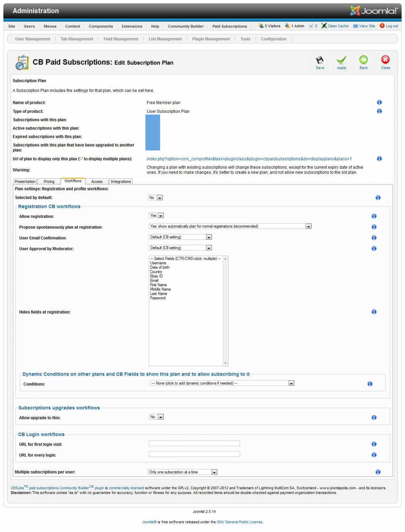Viewport: 405px width, 532px height.
Task: Open info icon for Url of plan
Action: pyautogui.click(x=379, y=159)
